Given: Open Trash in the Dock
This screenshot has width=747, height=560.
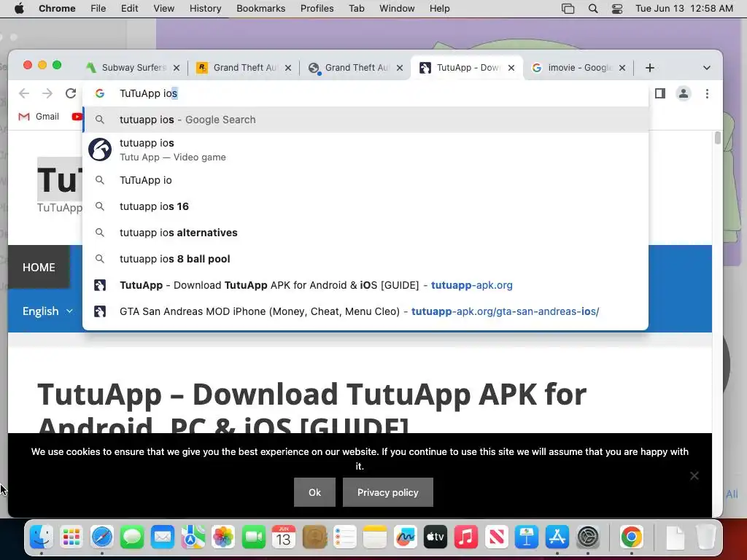Looking at the screenshot, I should [705, 537].
